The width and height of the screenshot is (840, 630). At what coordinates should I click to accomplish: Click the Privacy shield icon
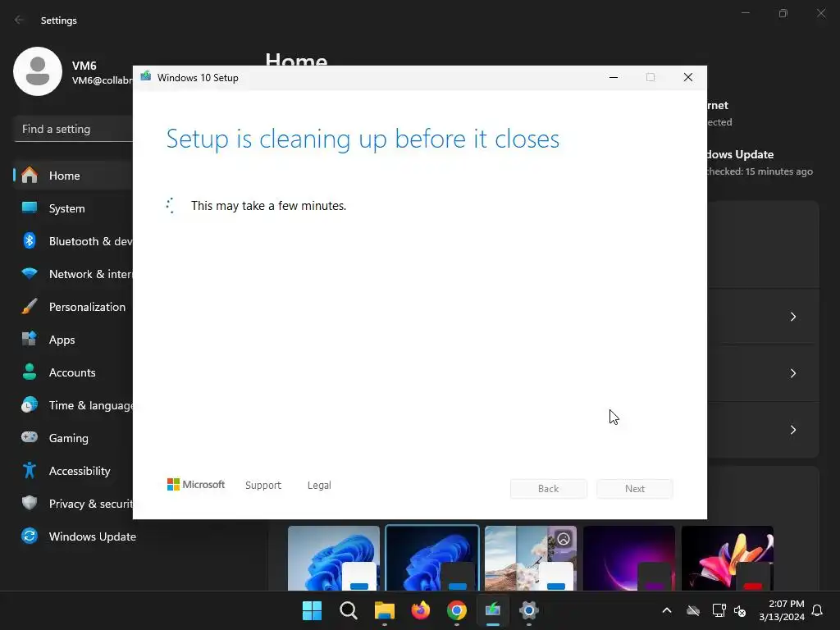pyautogui.click(x=30, y=503)
